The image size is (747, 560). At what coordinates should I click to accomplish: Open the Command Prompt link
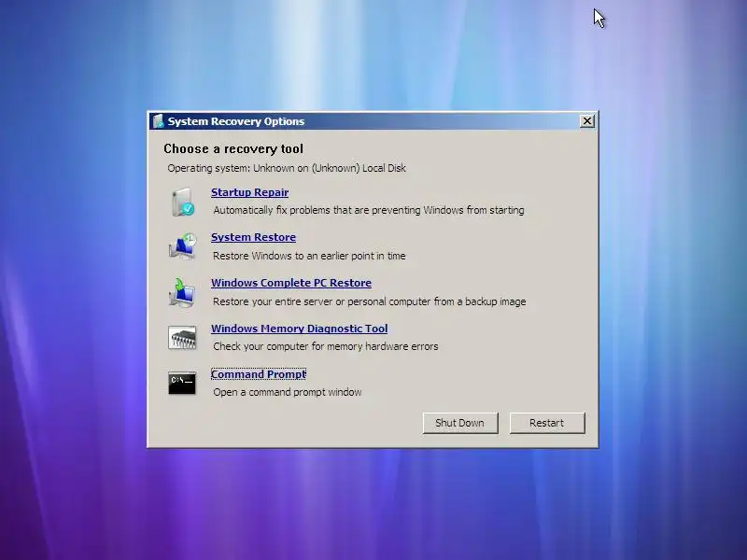259,374
